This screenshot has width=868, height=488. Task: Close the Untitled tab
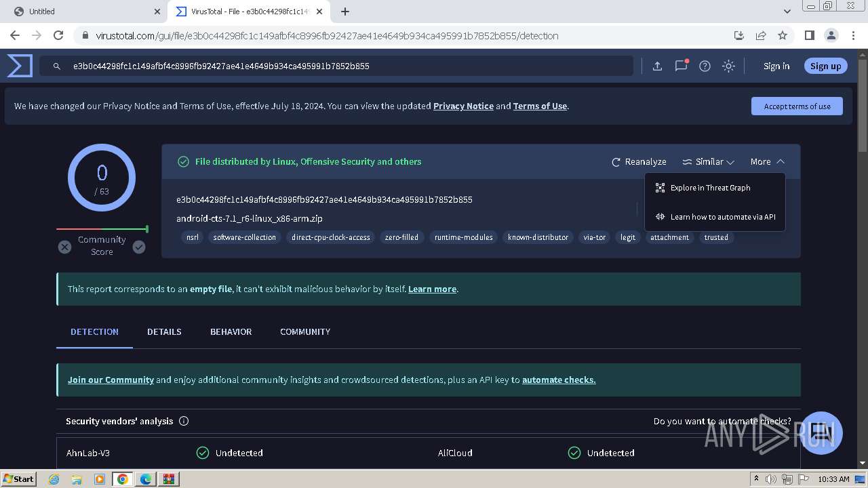[157, 12]
